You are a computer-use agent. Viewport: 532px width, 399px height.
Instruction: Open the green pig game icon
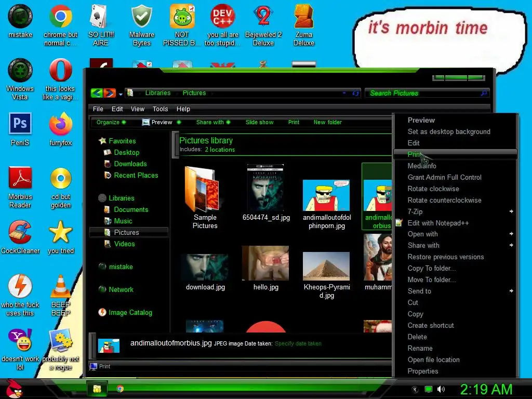coord(182,16)
